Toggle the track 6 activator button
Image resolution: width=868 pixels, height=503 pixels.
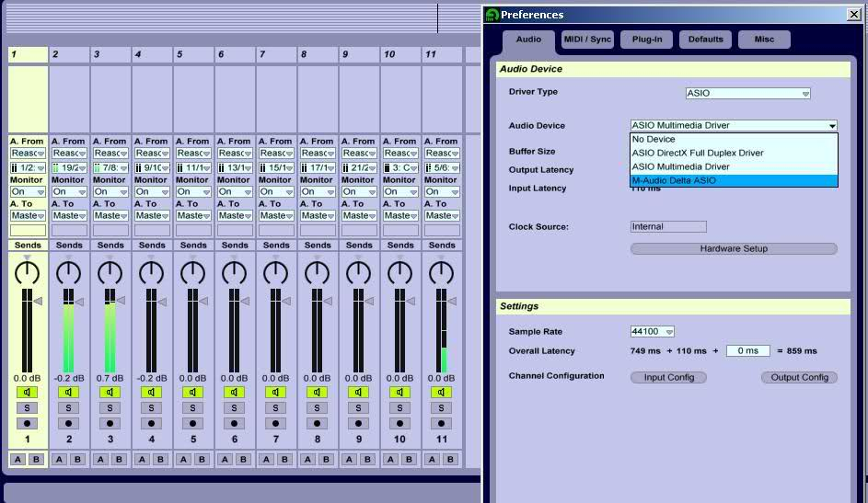click(x=235, y=393)
